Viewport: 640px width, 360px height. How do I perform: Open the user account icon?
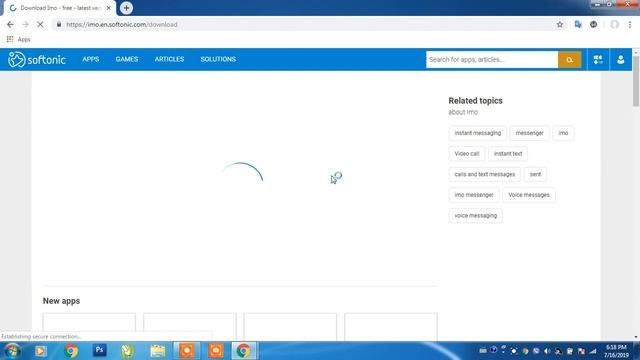(x=620, y=60)
